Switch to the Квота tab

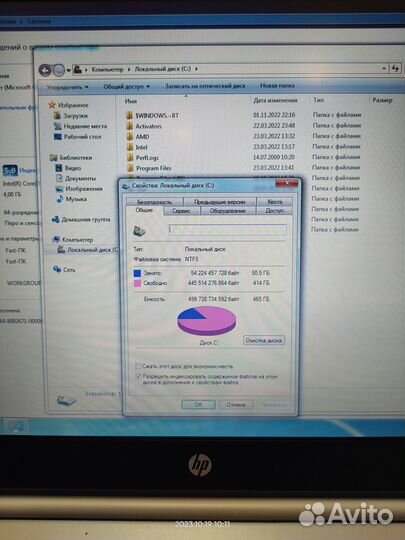pos(274,202)
